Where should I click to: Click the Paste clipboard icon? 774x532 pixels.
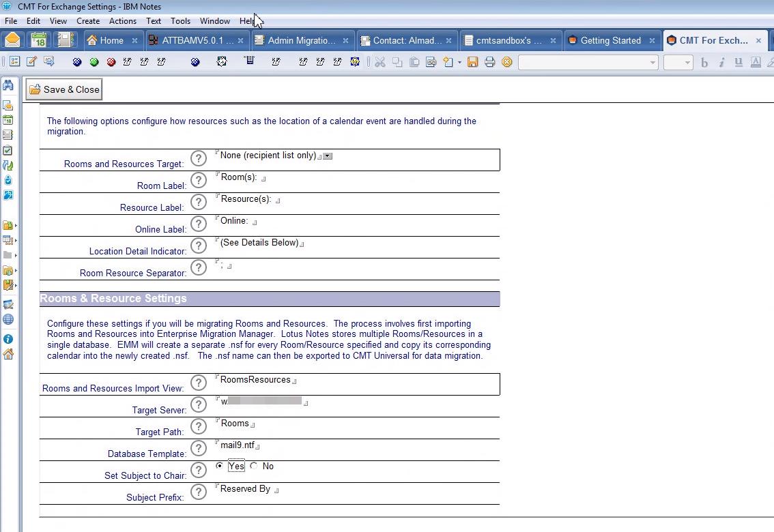pyautogui.click(x=414, y=62)
